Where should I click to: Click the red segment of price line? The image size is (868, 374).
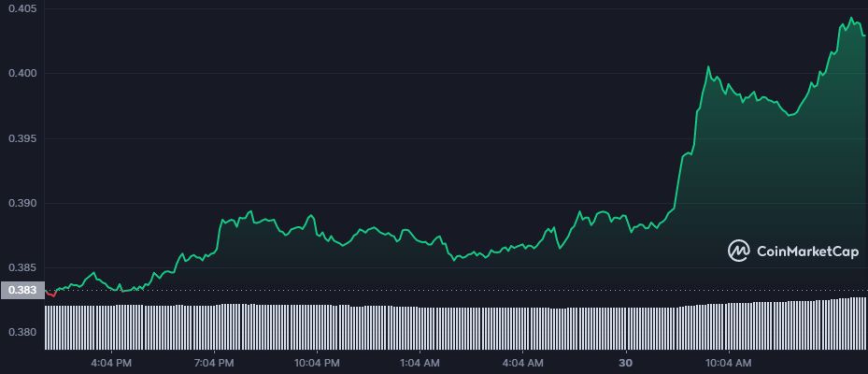(51, 295)
